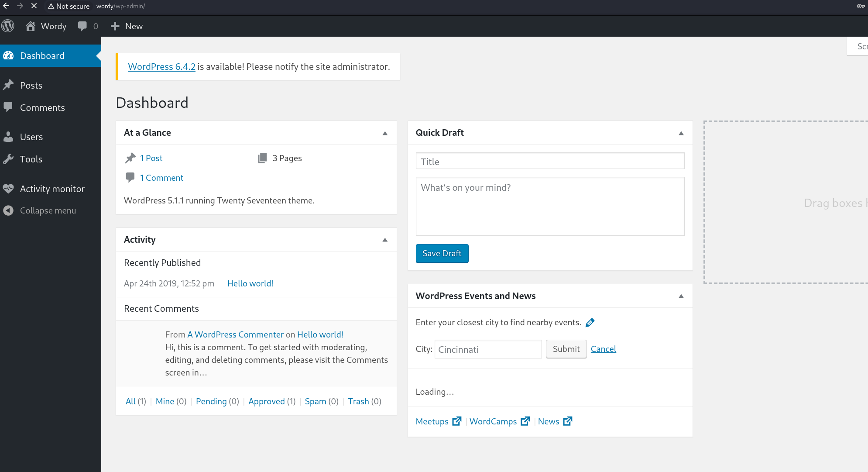Open the News link
Screen dimensions: 868x472
pyautogui.click(x=549, y=421)
